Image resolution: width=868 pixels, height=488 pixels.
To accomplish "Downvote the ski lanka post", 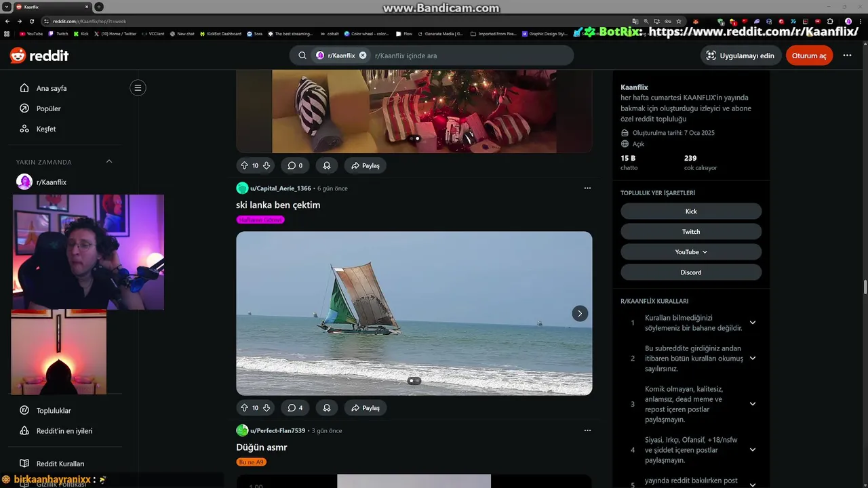I will click(x=267, y=408).
